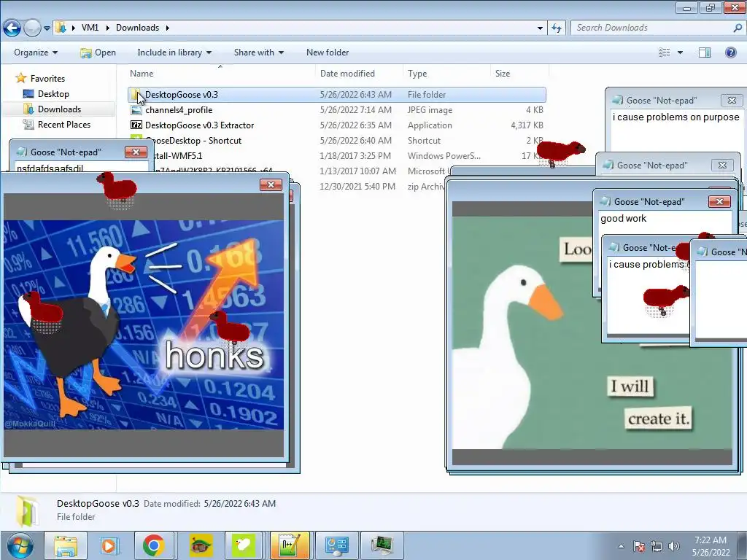Click the honks goose meme image
The width and height of the screenshot is (747, 560).
coord(144,324)
